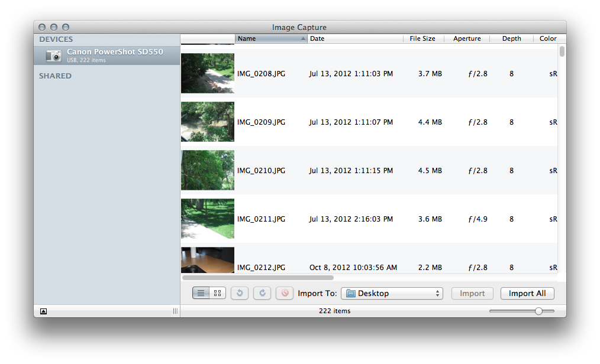This screenshot has width=600, height=364.
Task: Click the SHARED sidebar heading
Action: coord(55,76)
